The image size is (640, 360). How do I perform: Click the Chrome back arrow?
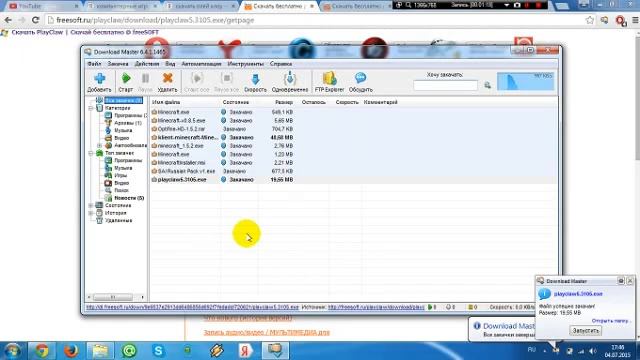point(8,20)
